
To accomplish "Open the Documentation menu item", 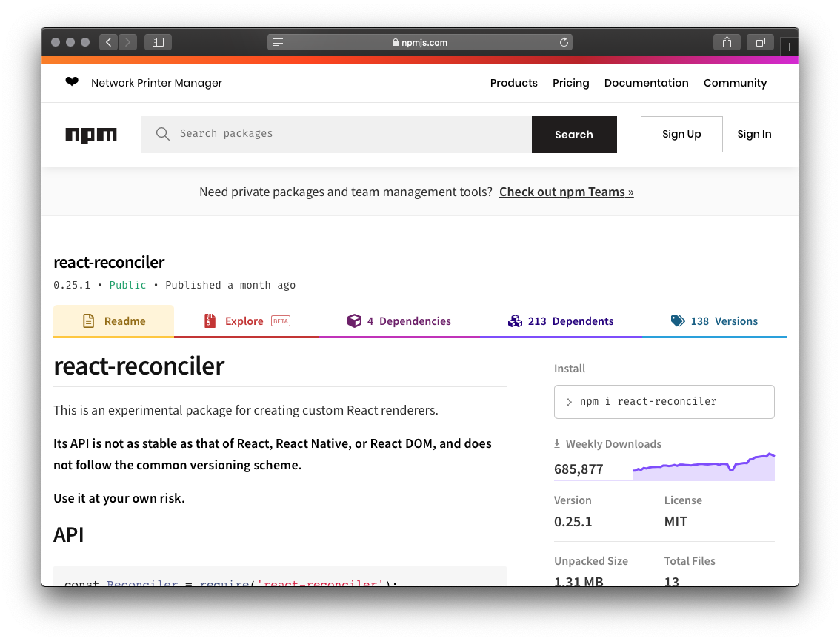I will pyautogui.click(x=647, y=83).
